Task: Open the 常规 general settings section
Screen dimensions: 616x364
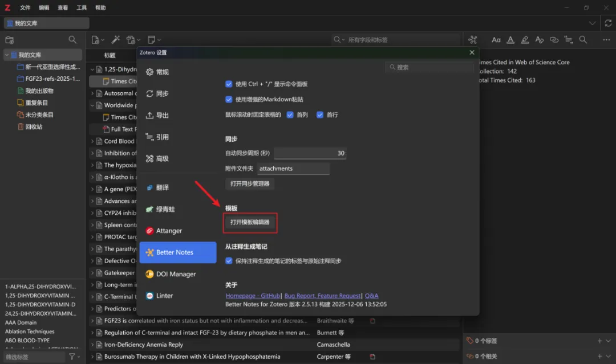Action: pos(178,72)
